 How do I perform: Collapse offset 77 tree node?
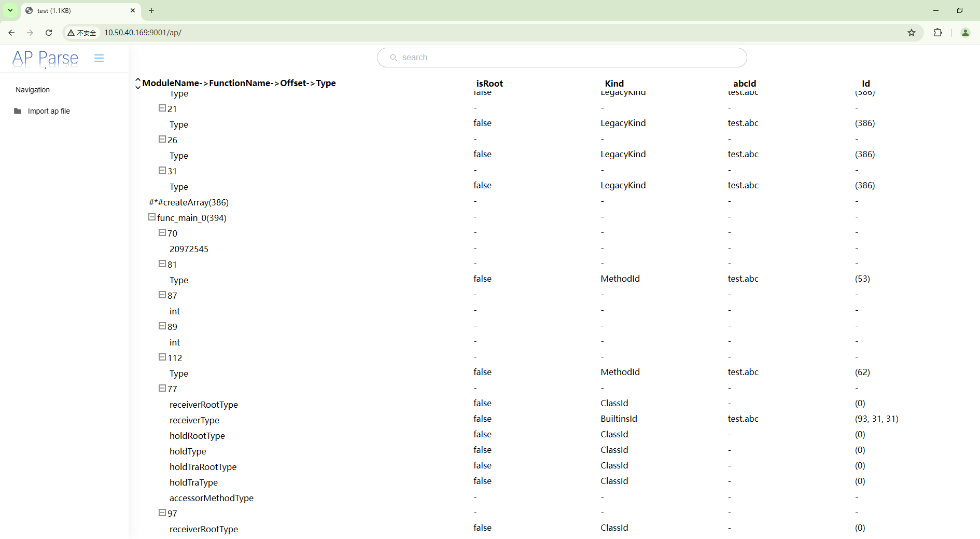162,389
